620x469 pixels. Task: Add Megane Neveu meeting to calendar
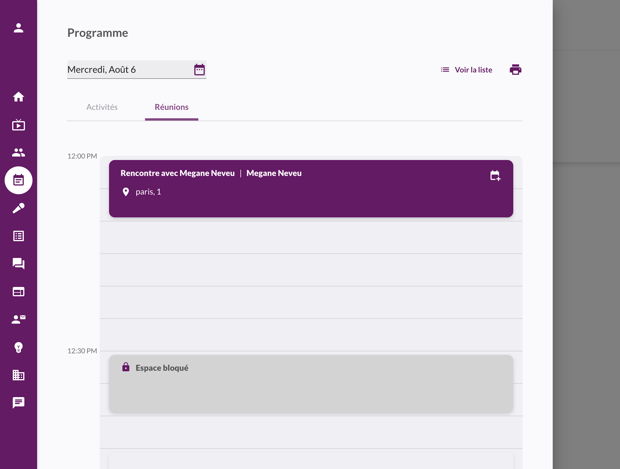(495, 176)
